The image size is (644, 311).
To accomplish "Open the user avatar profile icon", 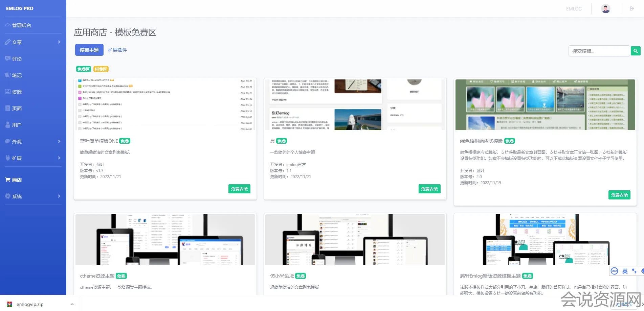I will pos(605,9).
